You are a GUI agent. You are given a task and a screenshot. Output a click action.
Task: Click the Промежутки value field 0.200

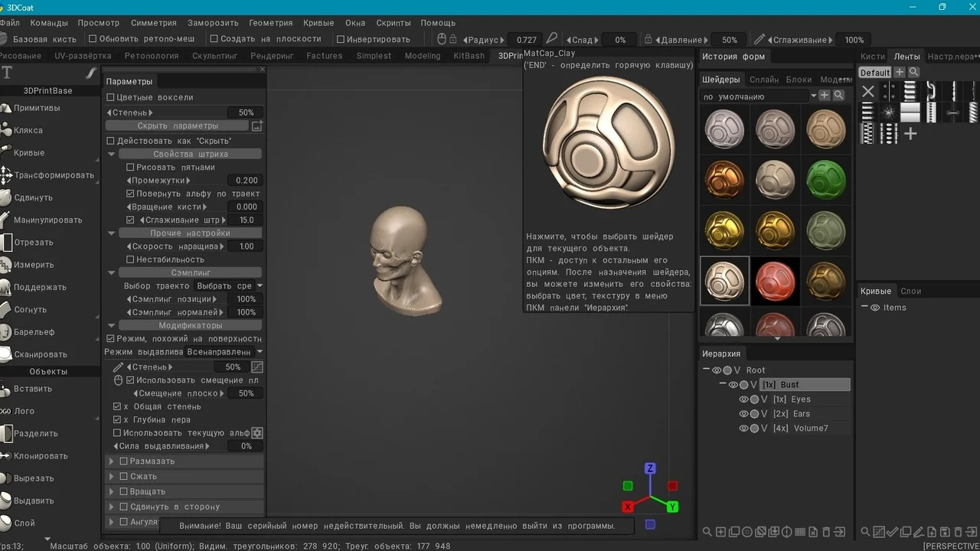[247, 181]
